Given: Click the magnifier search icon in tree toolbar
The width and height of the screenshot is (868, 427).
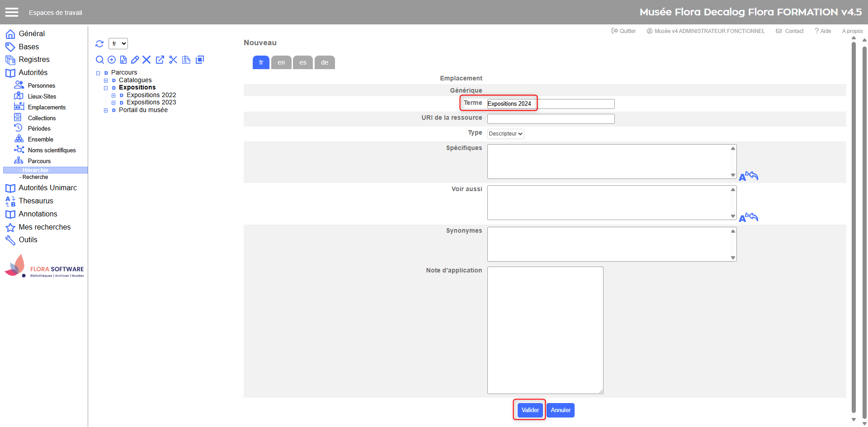Looking at the screenshot, I should coord(100,60).
